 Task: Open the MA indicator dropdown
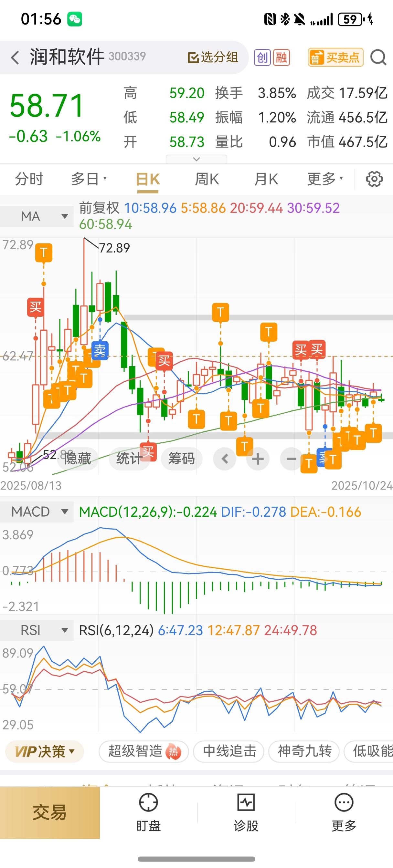(37, 216)
